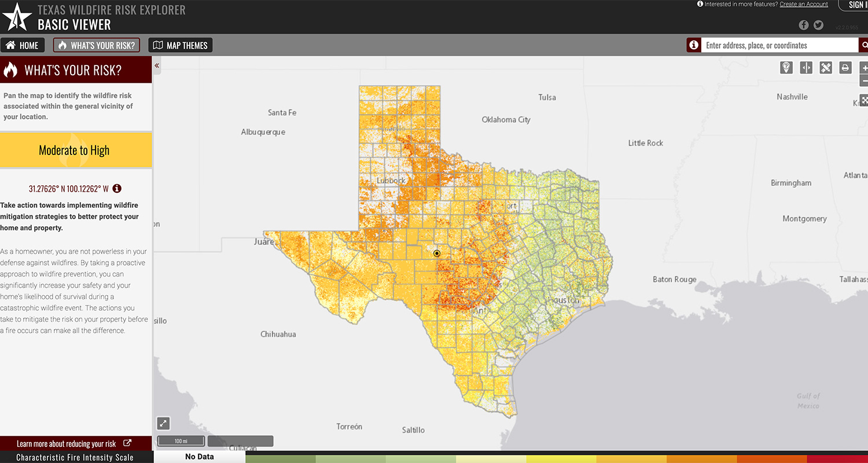Click the Albuquerque map label

[263, 132]
